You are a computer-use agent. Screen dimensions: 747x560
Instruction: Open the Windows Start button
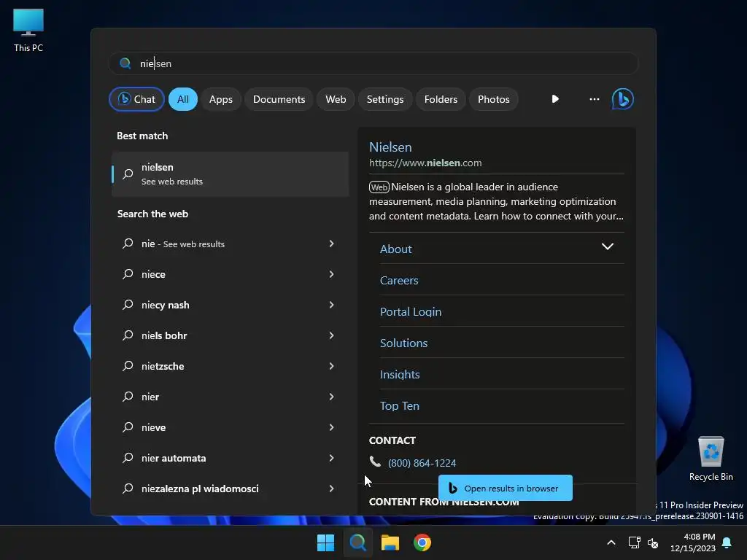pos(325,542)
